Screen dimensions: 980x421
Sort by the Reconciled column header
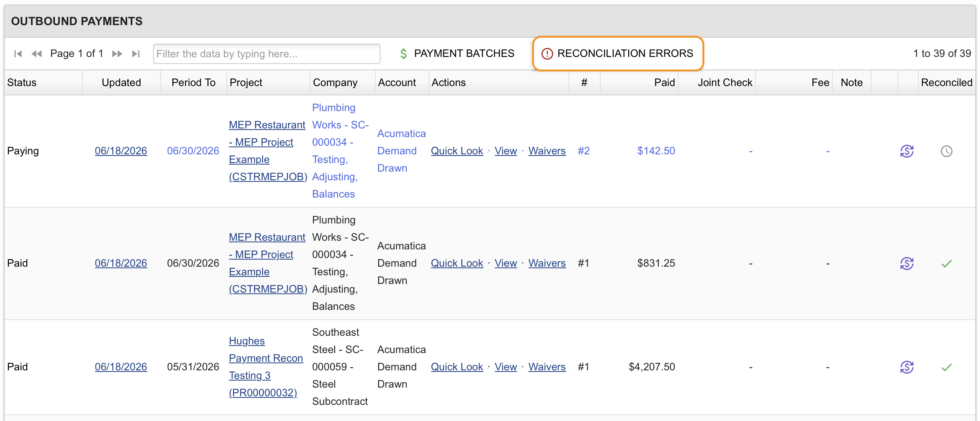pos(947,82)
